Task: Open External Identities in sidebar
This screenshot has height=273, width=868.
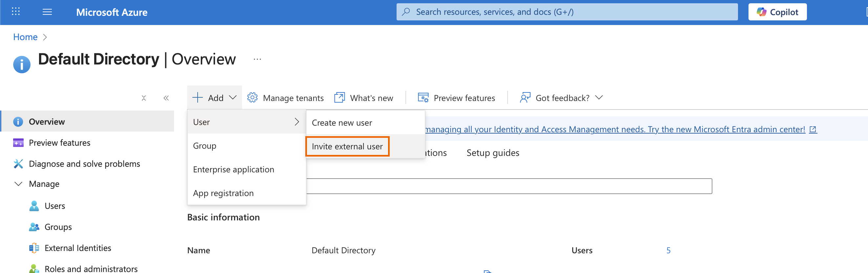Action: pyautogui.click(x=77, y=248)
